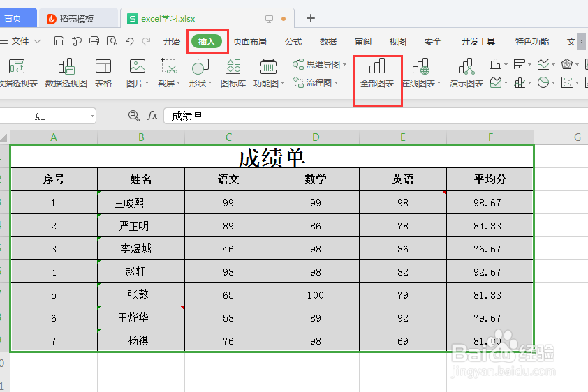Screen dimensions: 588x392
Task: Open the 视图 ribbon tab
Action: point(398,41)
